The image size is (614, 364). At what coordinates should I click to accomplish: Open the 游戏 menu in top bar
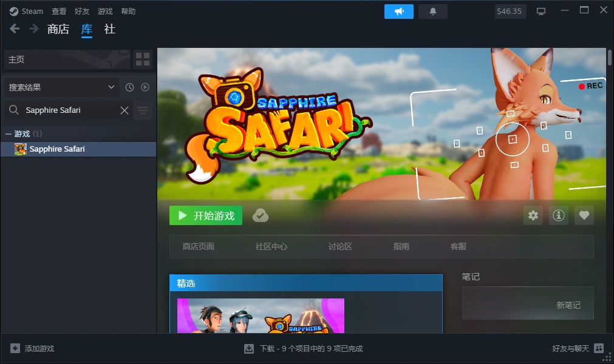(105, 12)
